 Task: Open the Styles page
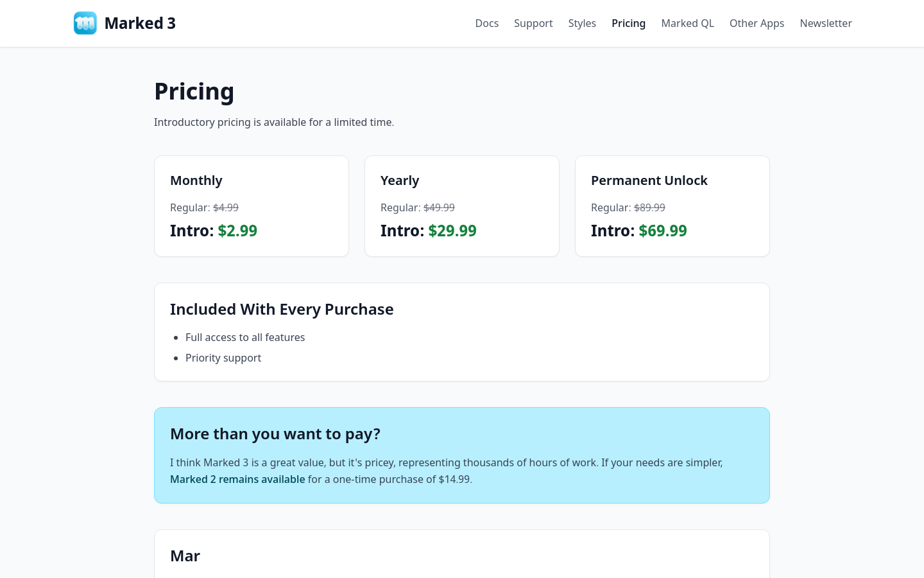[x=582, y=23]
